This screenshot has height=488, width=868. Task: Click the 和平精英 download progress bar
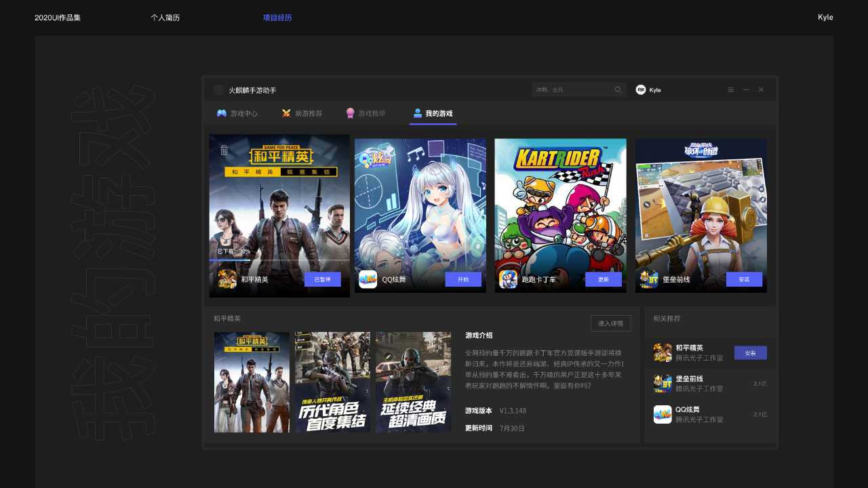(x=279, y=260)
